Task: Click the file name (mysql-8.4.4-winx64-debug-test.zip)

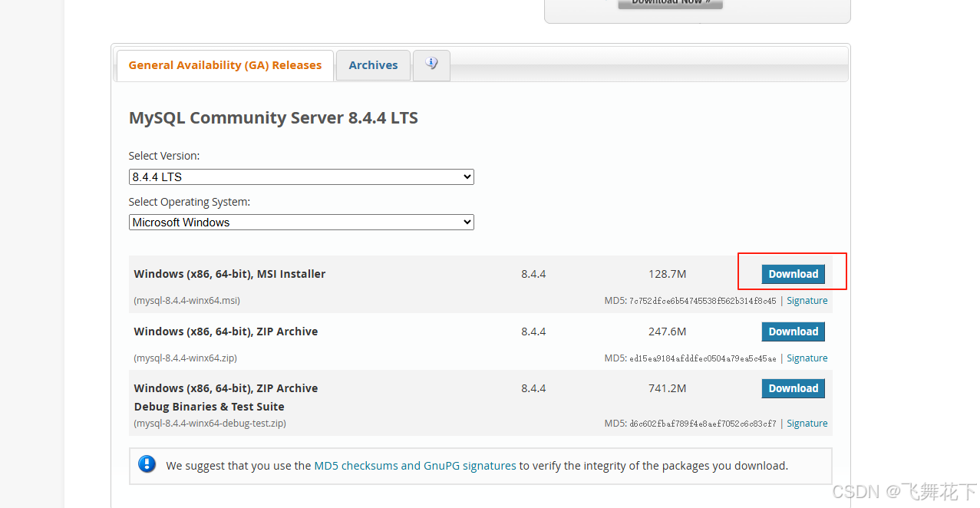Action: point(210,424)
